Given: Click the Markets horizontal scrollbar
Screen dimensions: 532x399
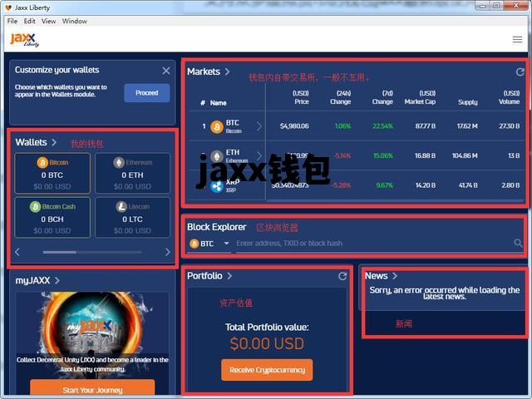Looking at the screenshot, I should click(x=396, y=201).
